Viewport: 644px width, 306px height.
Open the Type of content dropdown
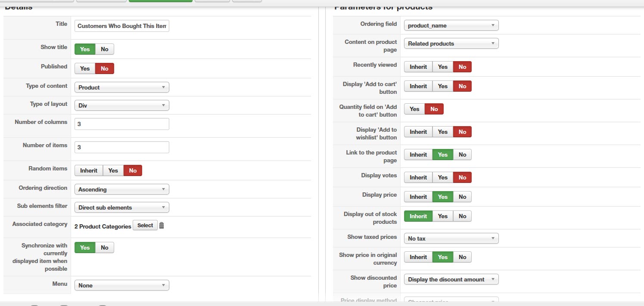coord(122,87)
